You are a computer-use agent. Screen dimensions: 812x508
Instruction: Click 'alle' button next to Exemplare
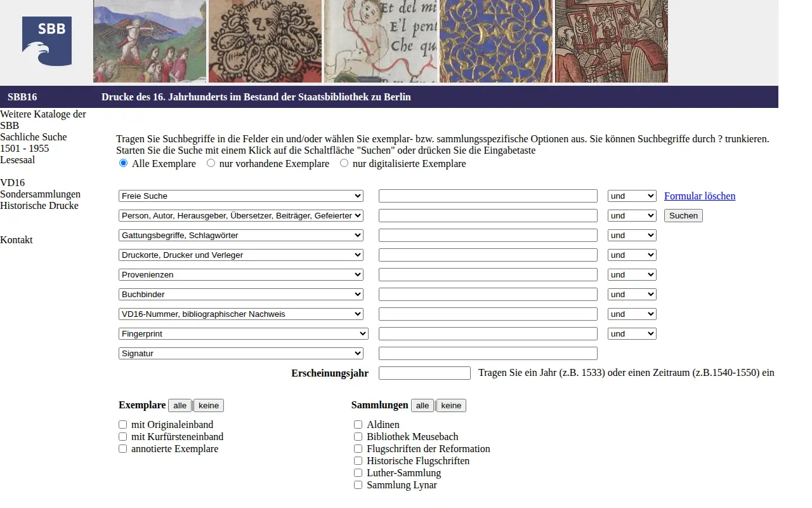pos(180,405)
